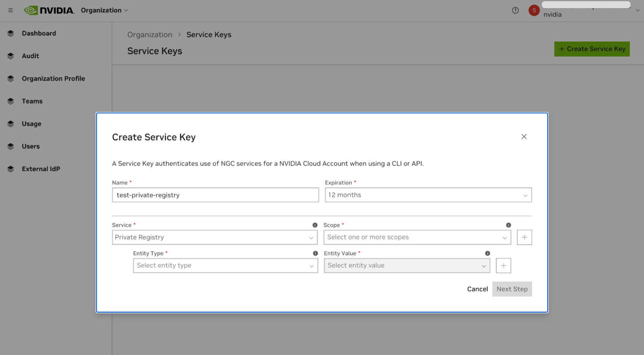Click the Users sidebar icon
Image resolution: width=644 pixels, height=355 pixels.
coord(11,147)
